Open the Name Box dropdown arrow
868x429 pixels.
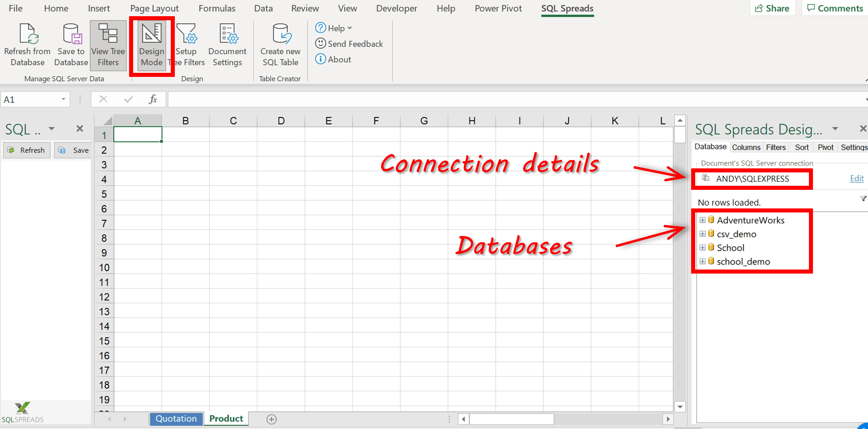[x=64, y=100]
